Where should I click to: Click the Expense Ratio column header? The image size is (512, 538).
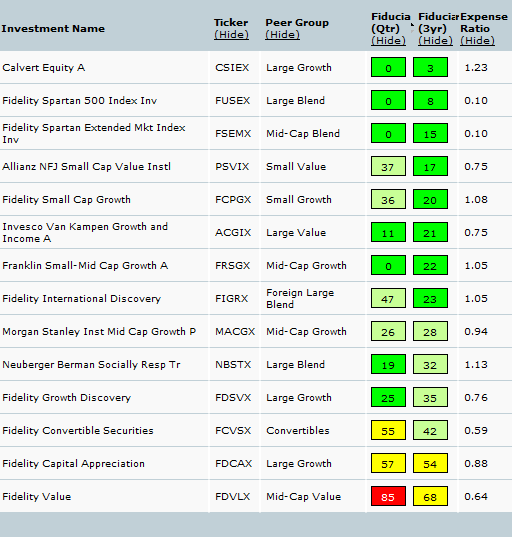click(484, 23)
